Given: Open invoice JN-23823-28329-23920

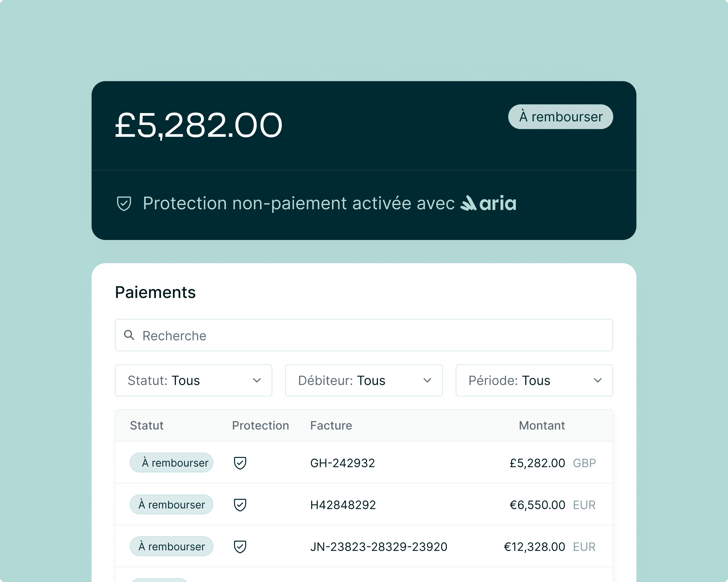Looking at the screenshot, I should [378, 547].
